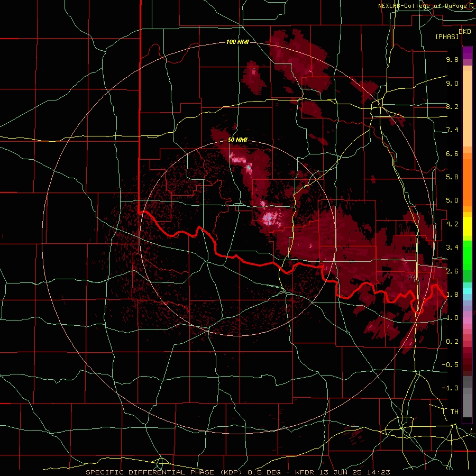Click the cyan segment of the color bar
Screen dimensions: 476x476
[x=467, y=290]
